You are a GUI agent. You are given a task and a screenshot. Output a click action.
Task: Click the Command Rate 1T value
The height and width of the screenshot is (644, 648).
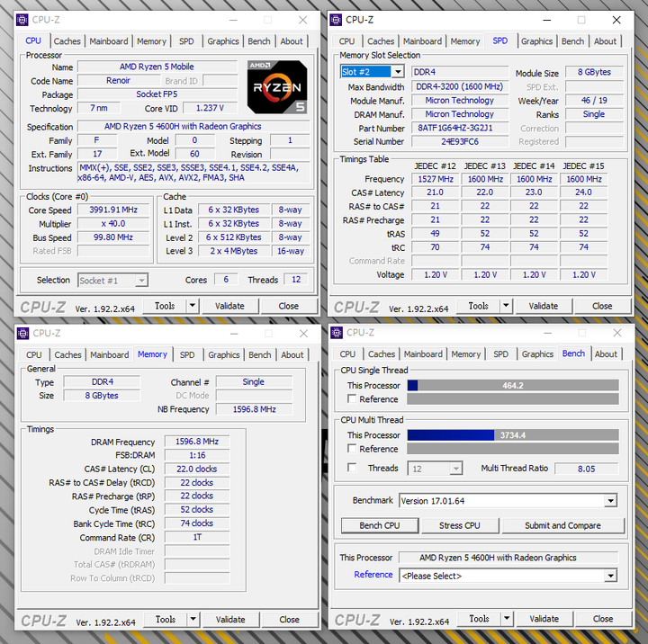197,537
